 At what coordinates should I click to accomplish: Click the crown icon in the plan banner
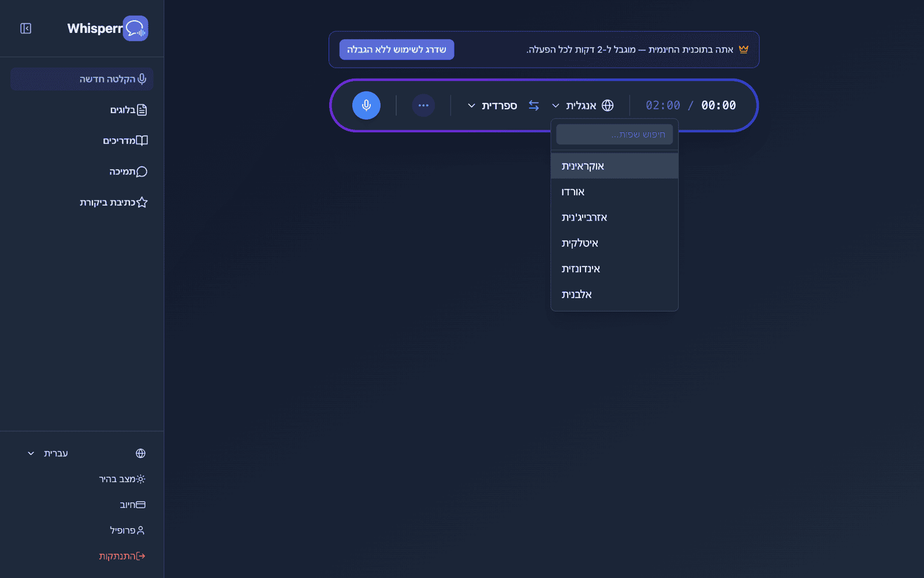(743, 49)
